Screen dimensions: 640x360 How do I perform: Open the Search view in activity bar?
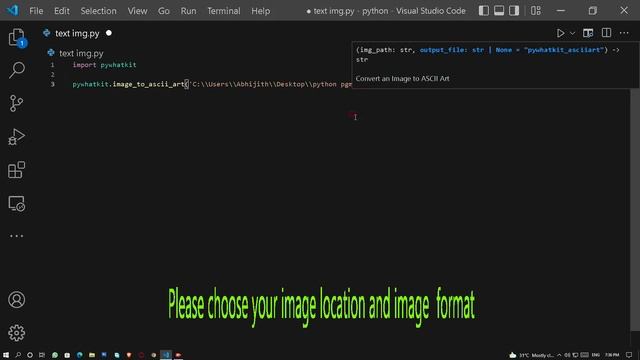(16, 70)
